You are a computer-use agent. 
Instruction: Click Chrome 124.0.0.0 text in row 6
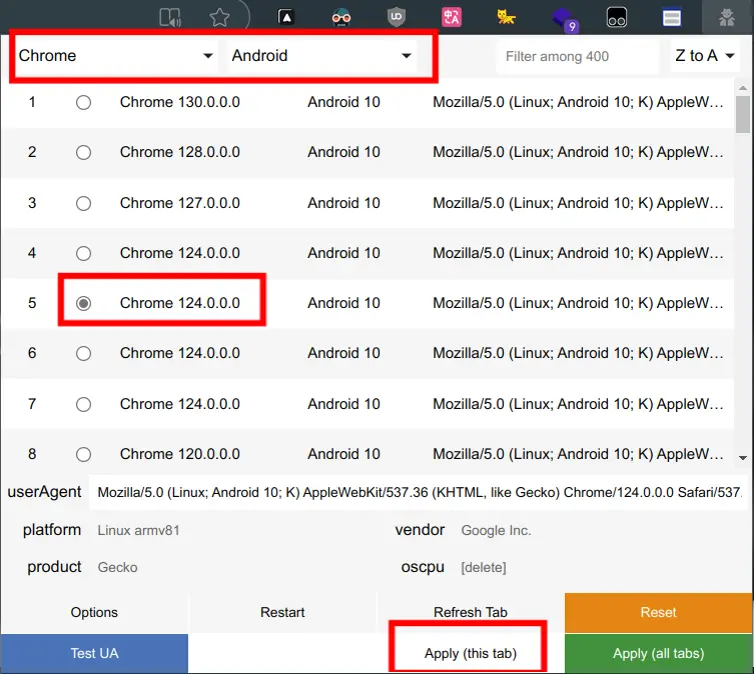[x=180, y=353]
